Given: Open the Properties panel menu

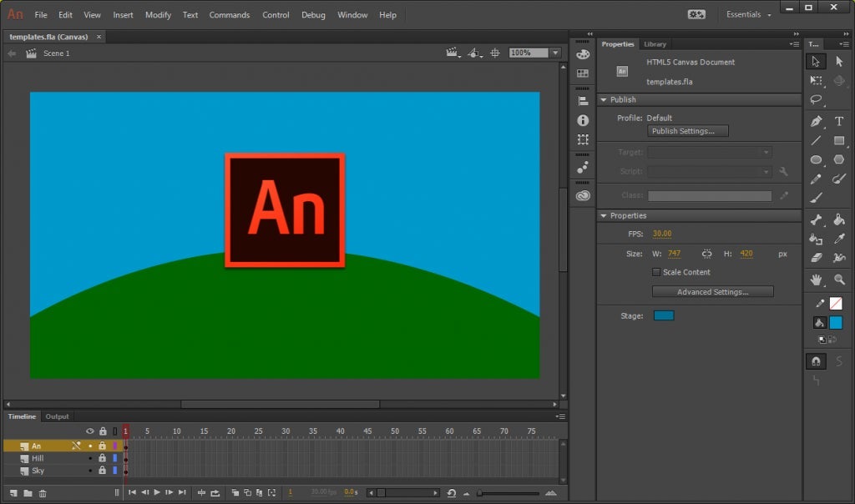Looking at the screenshot, I should coord(793,43).
